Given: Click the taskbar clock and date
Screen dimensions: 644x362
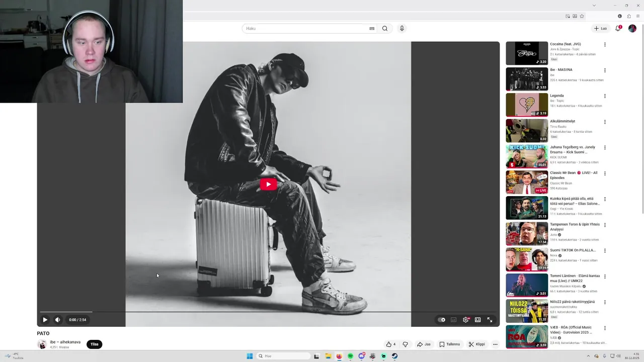Looking at the screenshot, I should pyautogui.click(x=632, y=356).
